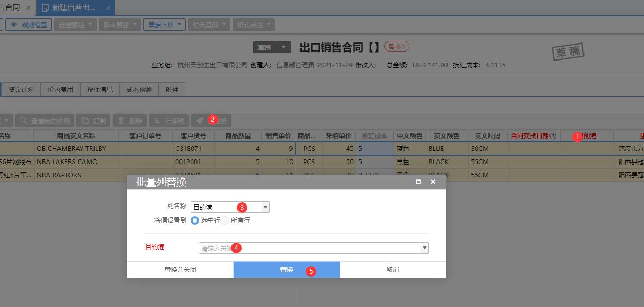Image resolution: width=644 pixels, height=307 pixels.
Task: Close the 批量列替换 dialog with the X
Action: (x=433, y=181)
